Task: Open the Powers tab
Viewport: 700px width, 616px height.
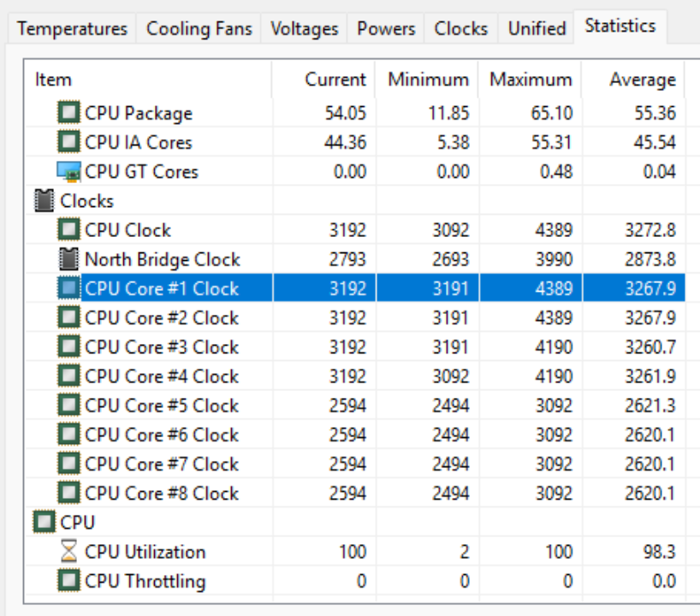Action: pyautogui.click(x=386, y=28)
